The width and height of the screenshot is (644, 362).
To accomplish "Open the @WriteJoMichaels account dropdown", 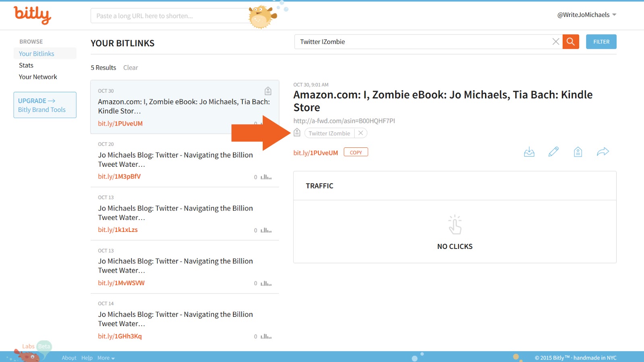I will [586, 15].
